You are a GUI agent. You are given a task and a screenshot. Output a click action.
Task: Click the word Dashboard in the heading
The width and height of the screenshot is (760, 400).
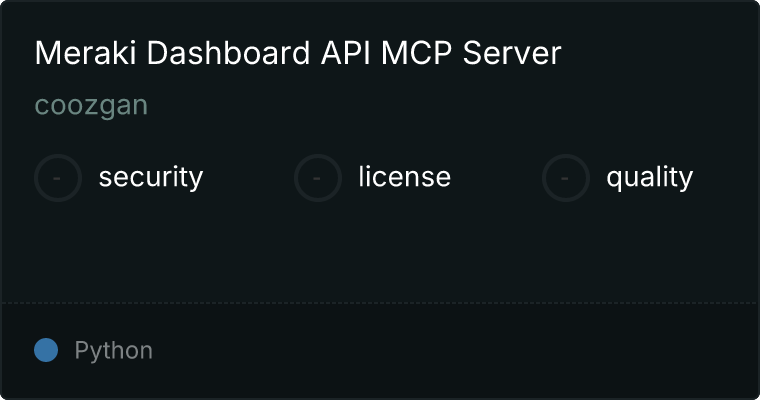pyautogui.click(x=228, y=52)
